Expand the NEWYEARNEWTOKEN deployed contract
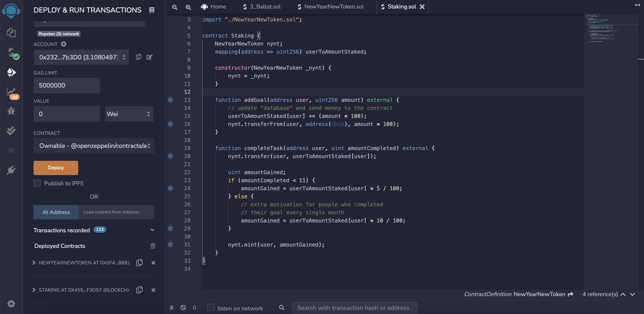The height and width of the screenshot is (314, 644). tap(34, 263)
